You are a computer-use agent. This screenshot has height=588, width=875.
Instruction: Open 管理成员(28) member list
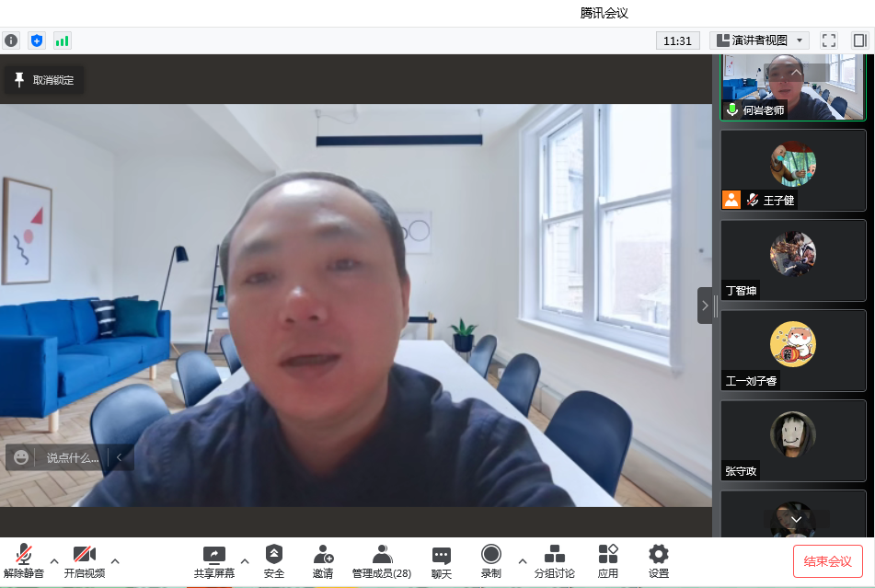(x=382, y=561)
